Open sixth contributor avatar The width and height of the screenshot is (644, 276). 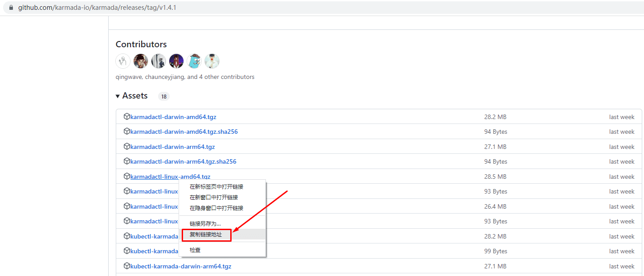click(212, 61)
